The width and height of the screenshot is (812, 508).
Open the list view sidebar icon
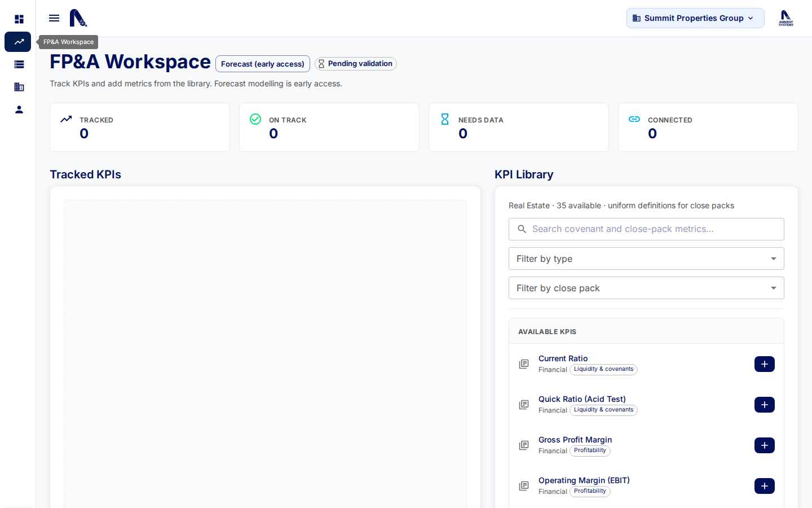(19, 64)
